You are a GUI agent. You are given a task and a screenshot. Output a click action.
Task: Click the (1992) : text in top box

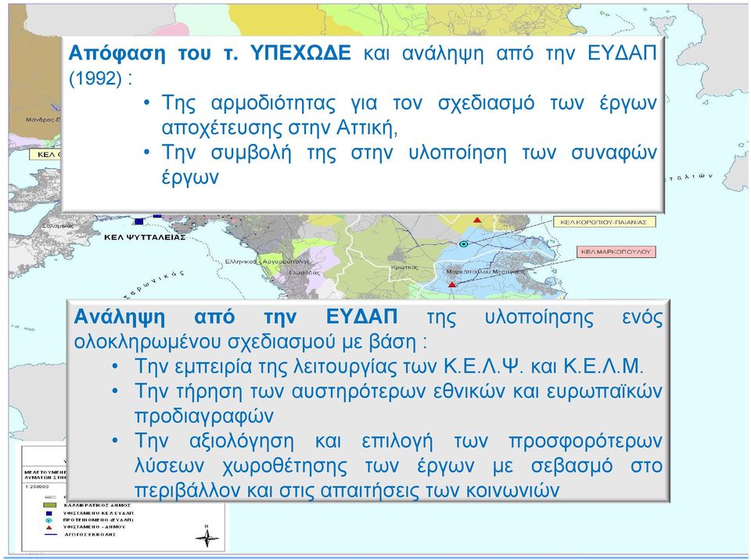(101, 78)
